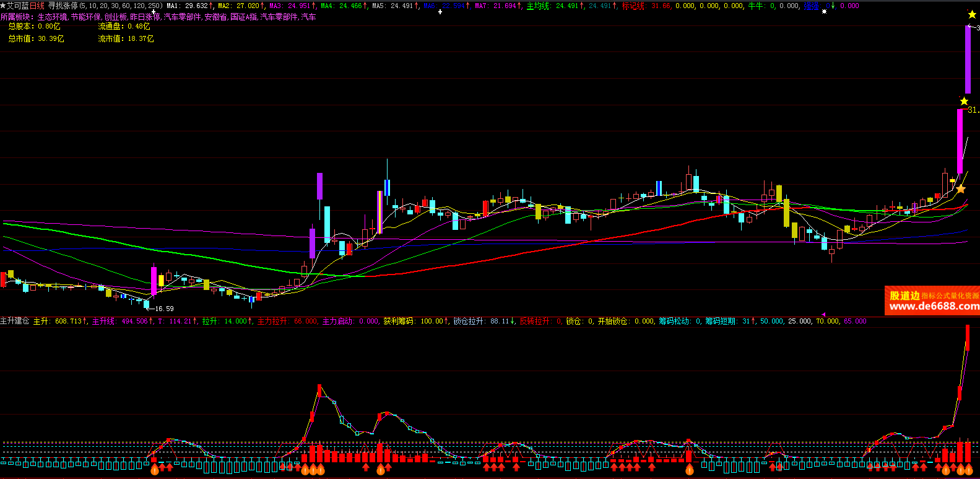
Task: Click the red 标记线 legend label
Action: tap(633, 6)
